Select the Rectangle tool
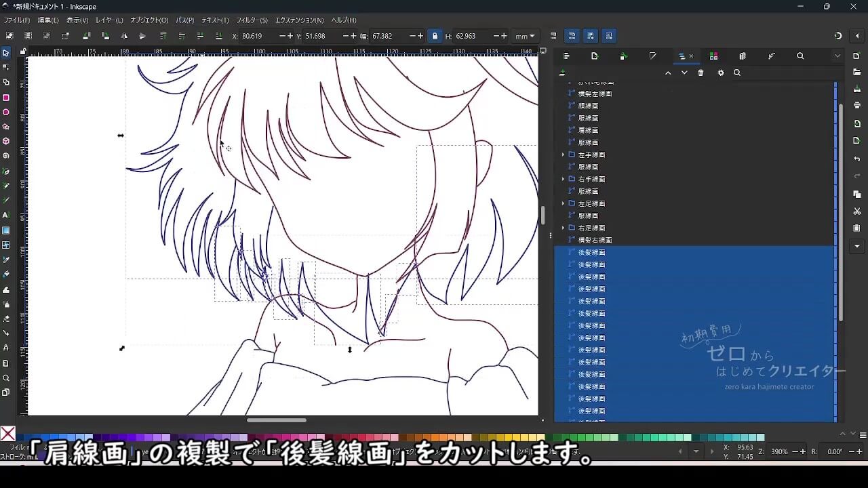This screenshot has height=488, width=868. (x=6, y=98)
